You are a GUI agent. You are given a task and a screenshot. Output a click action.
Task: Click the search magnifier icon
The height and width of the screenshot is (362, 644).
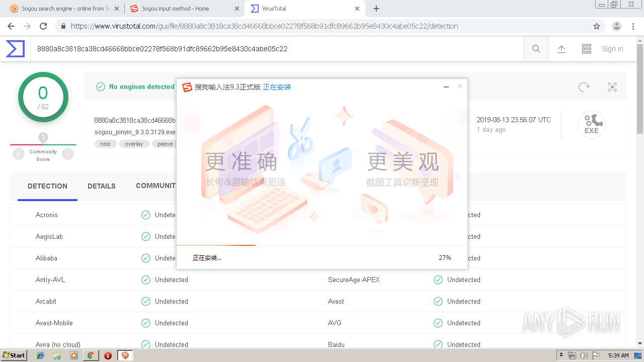(536, 49)
